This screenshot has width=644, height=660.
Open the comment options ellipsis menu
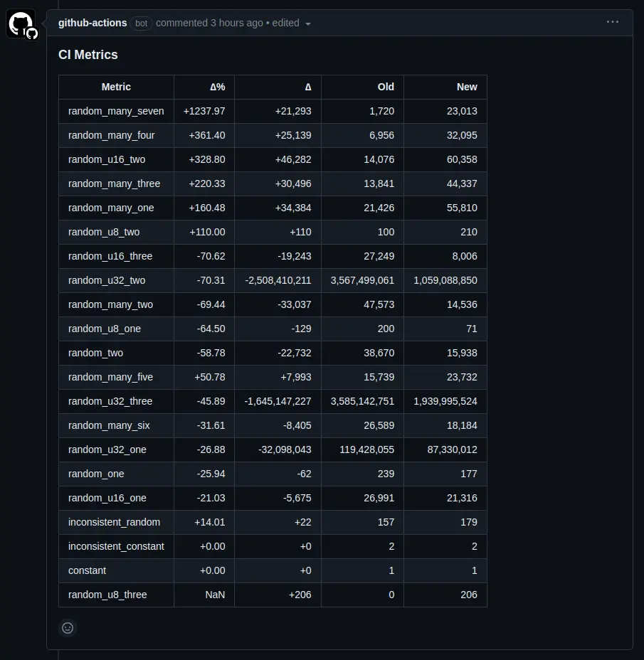(x=613, y=22)
